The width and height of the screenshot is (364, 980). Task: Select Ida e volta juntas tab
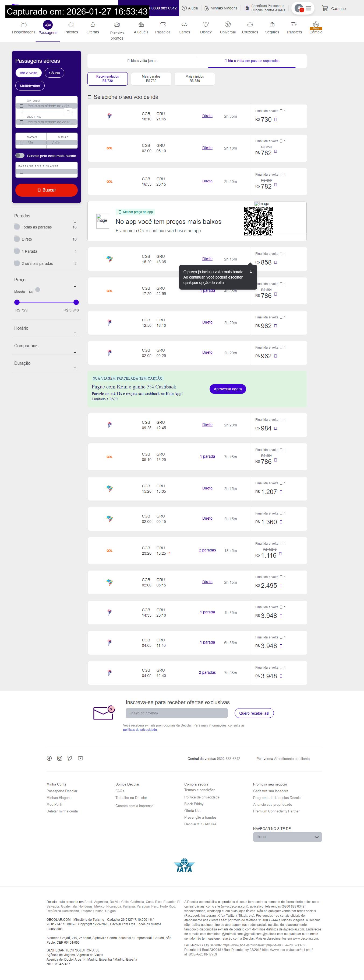tap(142, 61)
